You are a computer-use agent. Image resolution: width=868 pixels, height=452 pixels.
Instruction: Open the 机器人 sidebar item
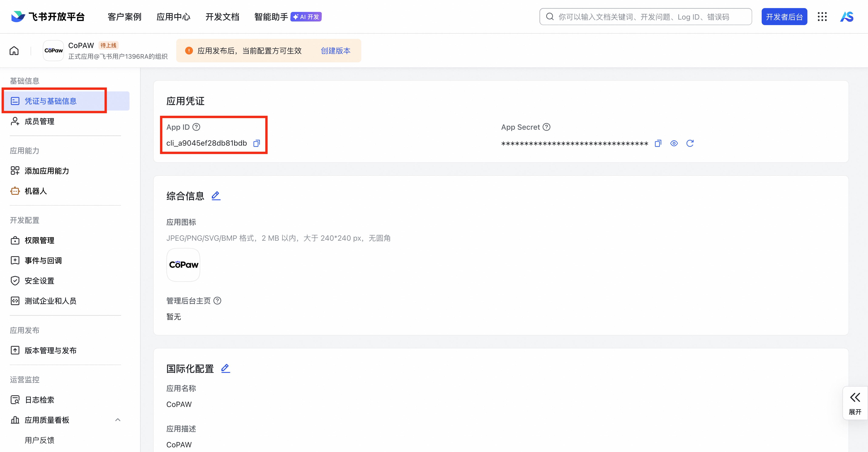(36, 191)
